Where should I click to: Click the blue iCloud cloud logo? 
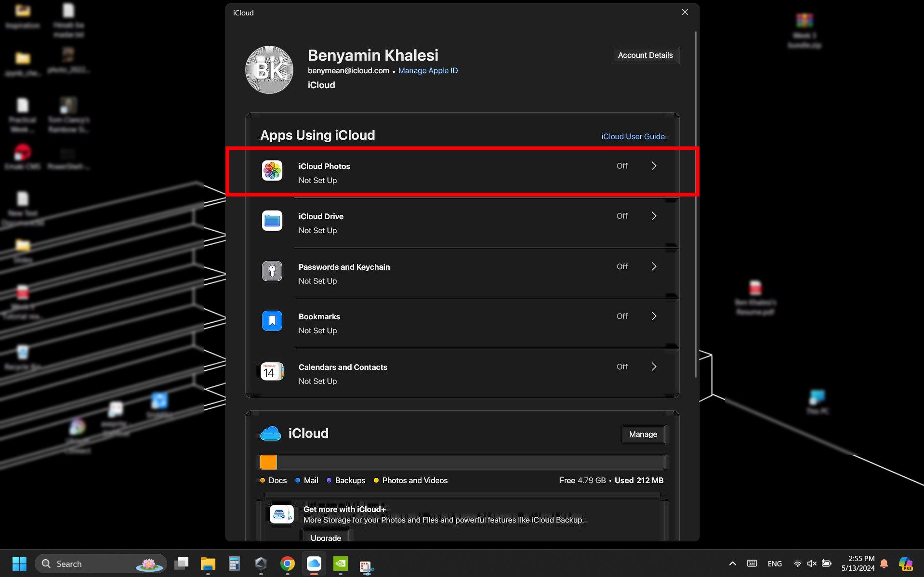click(x=271, y=433)
